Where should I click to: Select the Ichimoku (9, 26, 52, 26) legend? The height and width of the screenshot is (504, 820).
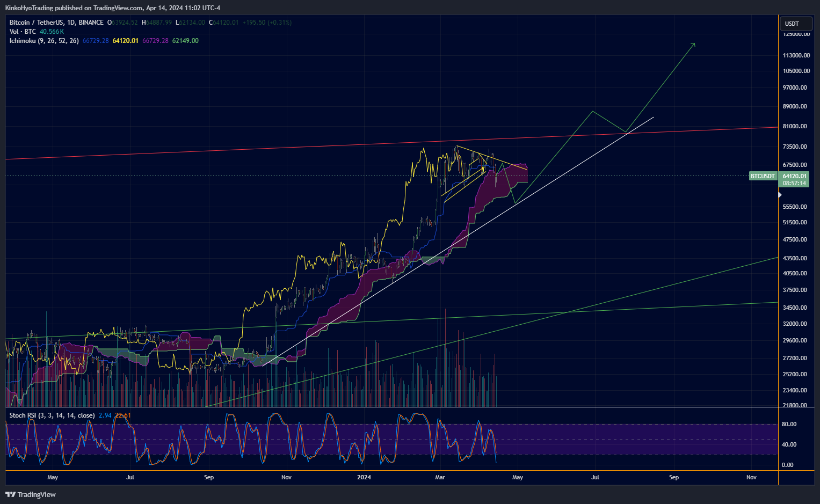point(44,41)
